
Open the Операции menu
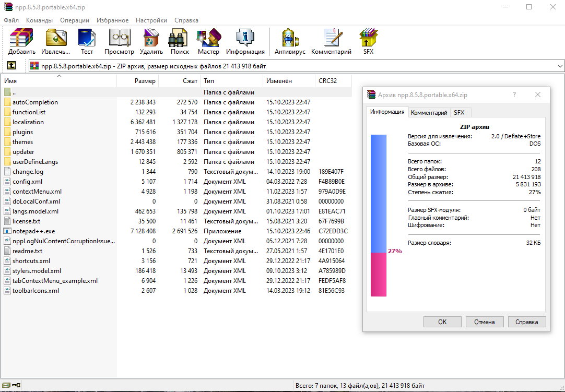pyautogui.click(x=75, y=20)
